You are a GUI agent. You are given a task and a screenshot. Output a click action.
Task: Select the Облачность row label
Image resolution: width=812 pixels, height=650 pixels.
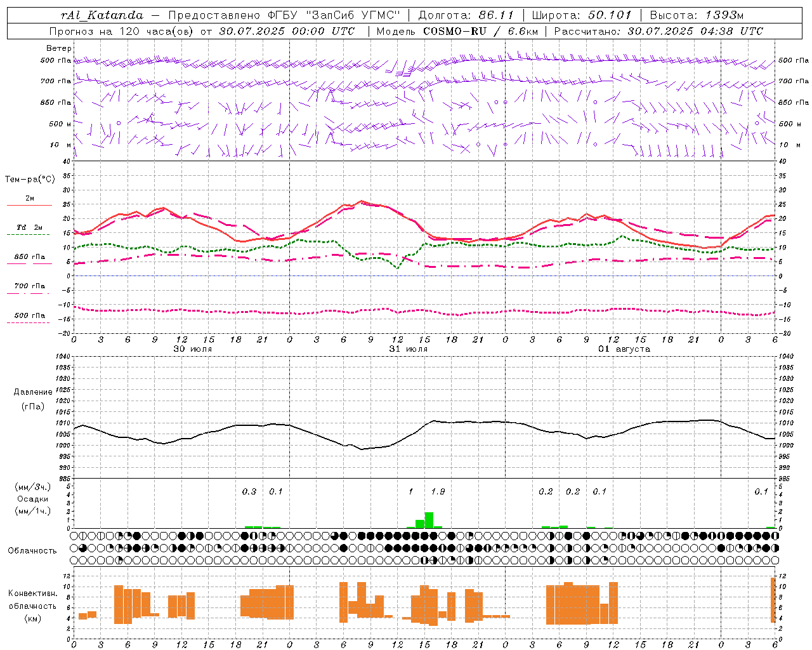click(32, 550)
